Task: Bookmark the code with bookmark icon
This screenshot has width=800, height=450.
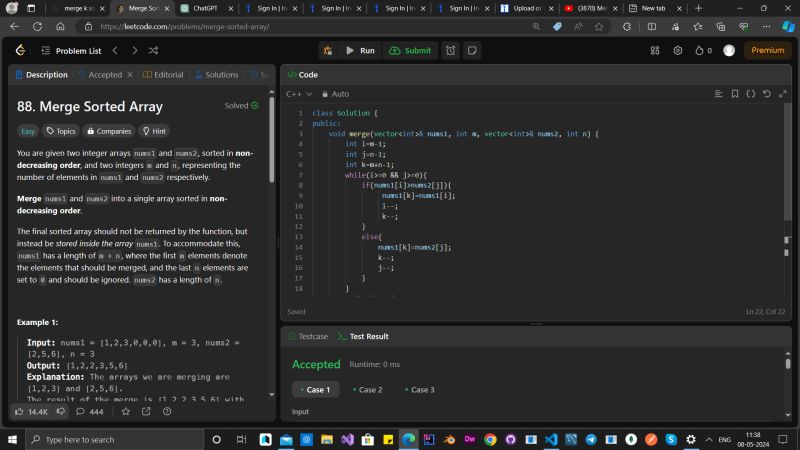Action: pos(735,94)
